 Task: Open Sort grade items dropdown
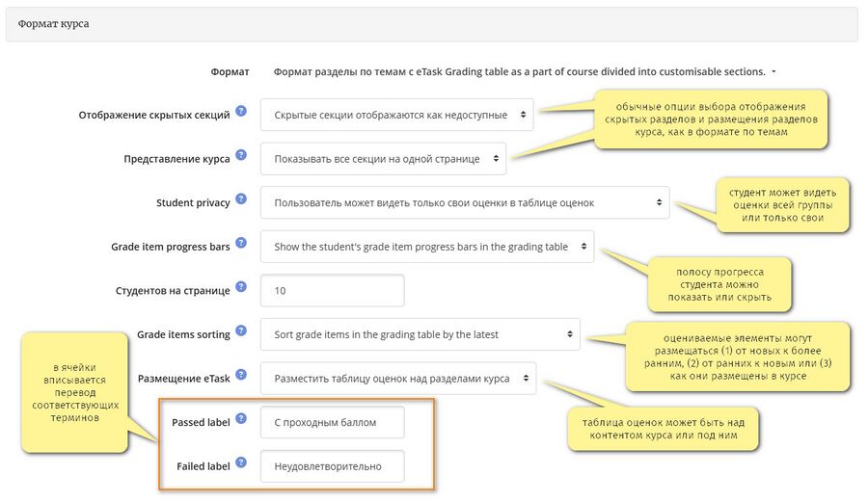tap(420, 334)
